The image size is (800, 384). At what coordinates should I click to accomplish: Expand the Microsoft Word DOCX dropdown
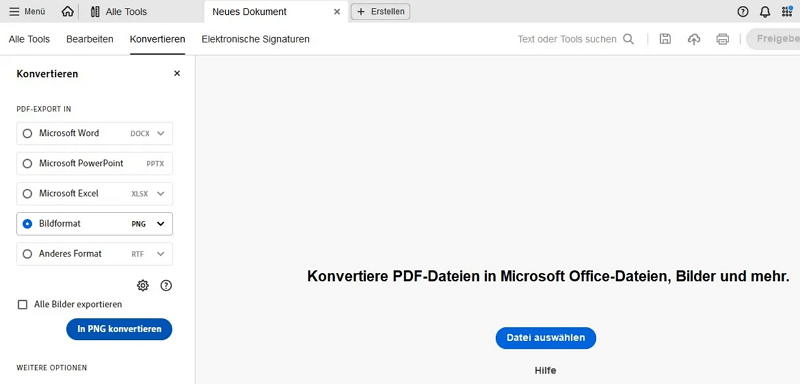coord(161,134)
